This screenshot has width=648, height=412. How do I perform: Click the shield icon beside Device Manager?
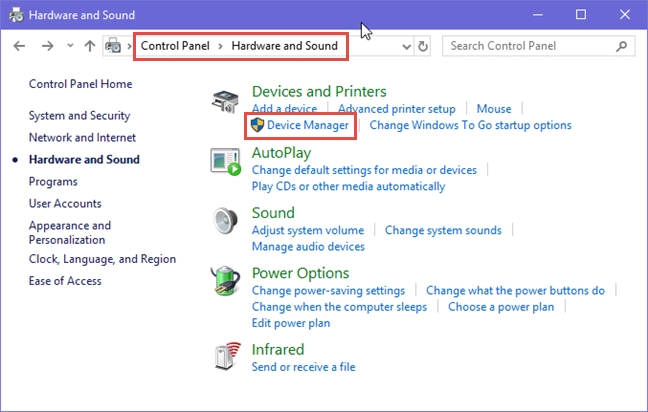[x=257, y=125]
